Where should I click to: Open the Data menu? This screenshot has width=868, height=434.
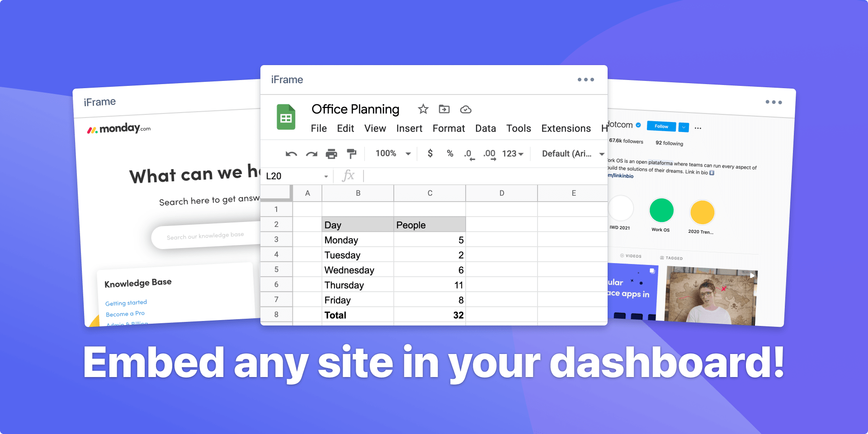pyautogui.click(x=486, y=128)
